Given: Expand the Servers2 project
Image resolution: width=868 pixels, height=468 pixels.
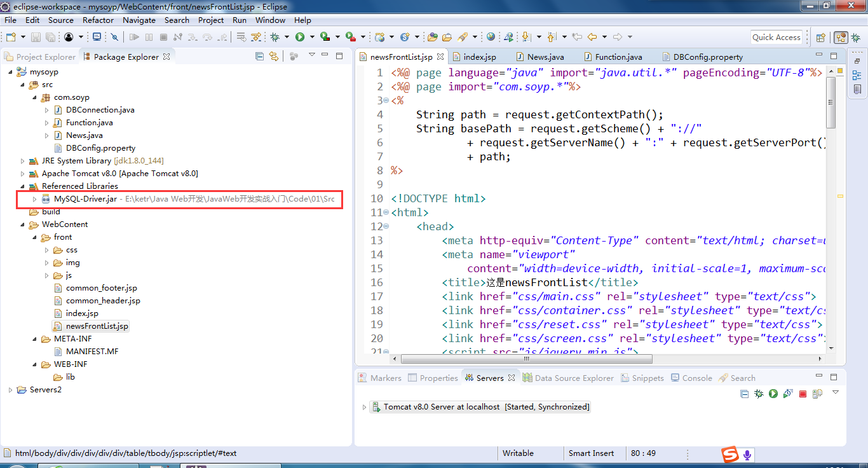Looking at the screenshot, I should (x=10, y=390).
